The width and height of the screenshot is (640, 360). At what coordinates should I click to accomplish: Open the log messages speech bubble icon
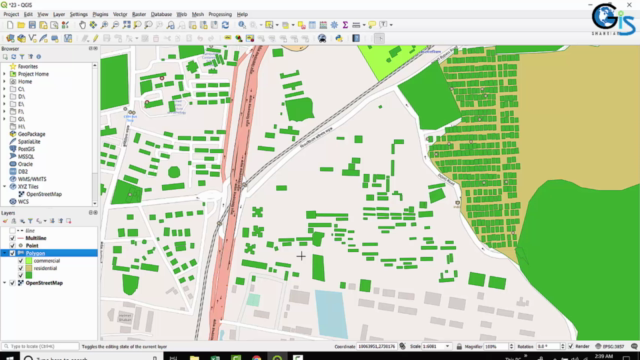[634, 347]
